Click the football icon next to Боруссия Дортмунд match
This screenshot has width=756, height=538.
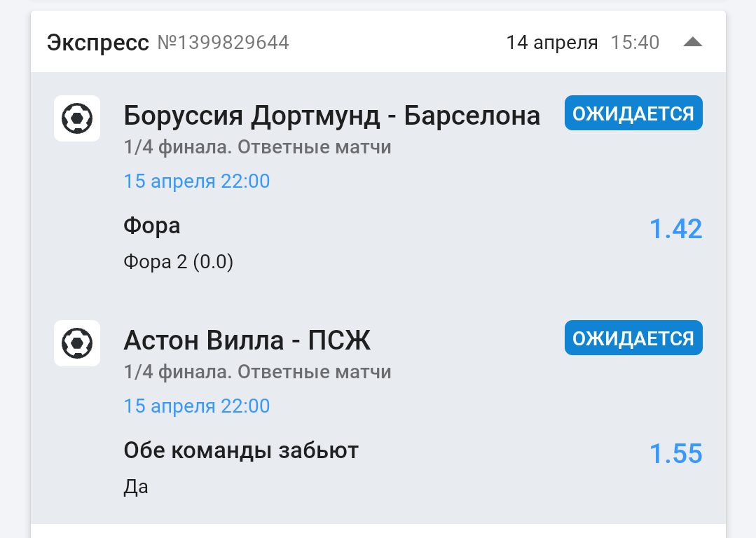pos(77,118)
